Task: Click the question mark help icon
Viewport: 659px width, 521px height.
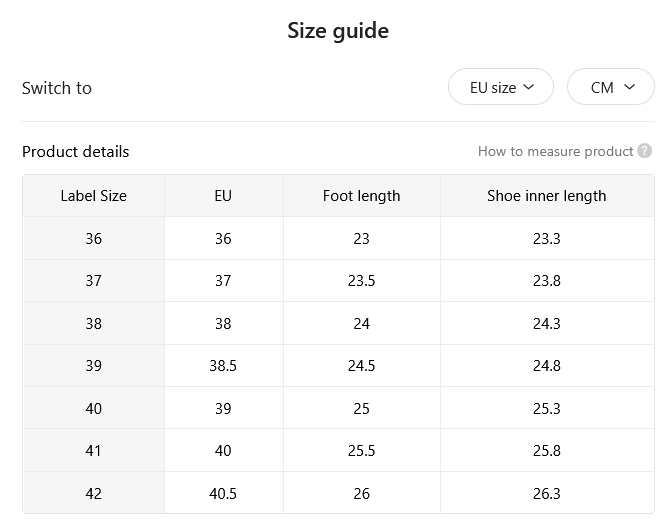Action: pos(644,151)
